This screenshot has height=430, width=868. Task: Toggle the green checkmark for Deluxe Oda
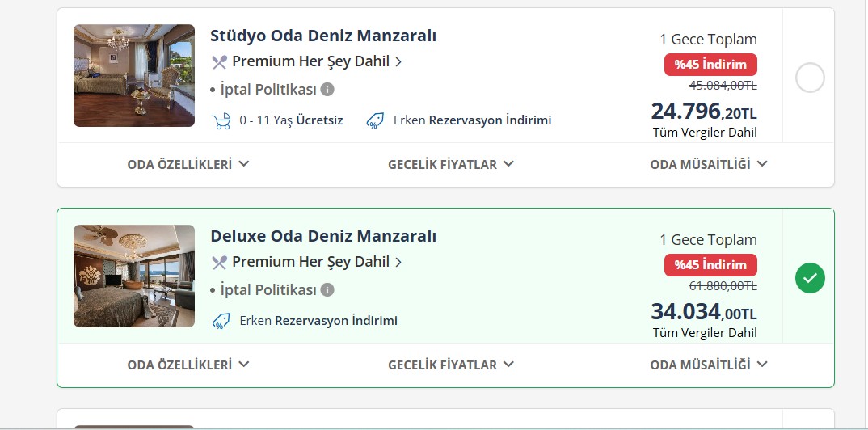pyautogui.click(x=810, y=279)
